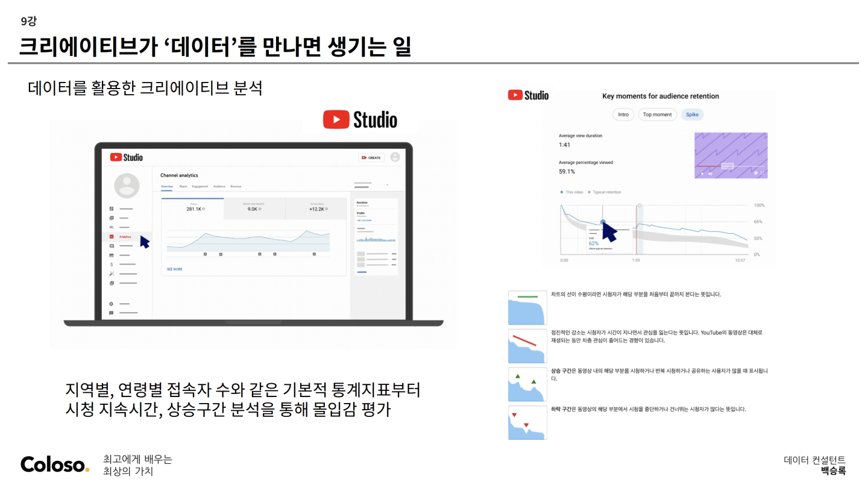The width and height of the screenshot is (868, 488).
Task: Click the 9강 lecture number label
Action: (28, 21)
